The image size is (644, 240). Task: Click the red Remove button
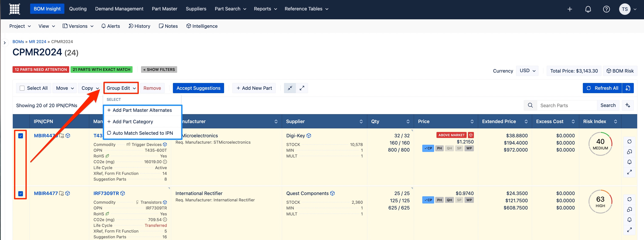152,88
